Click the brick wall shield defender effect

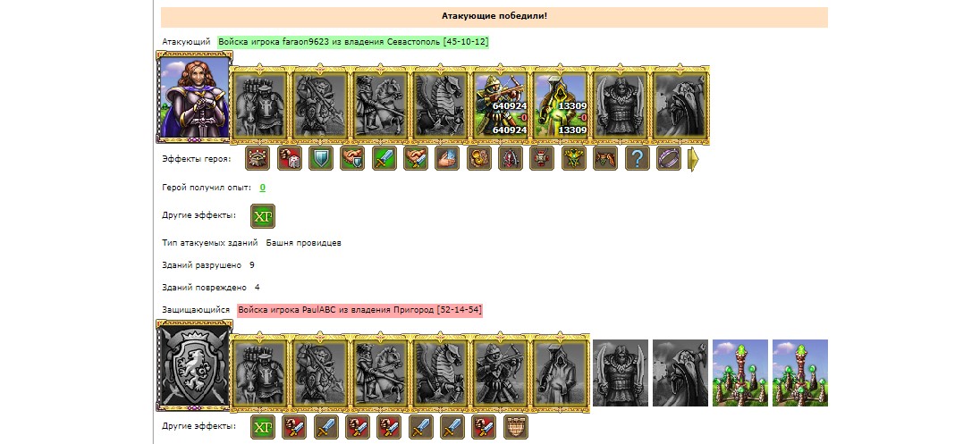coord(516,427)
